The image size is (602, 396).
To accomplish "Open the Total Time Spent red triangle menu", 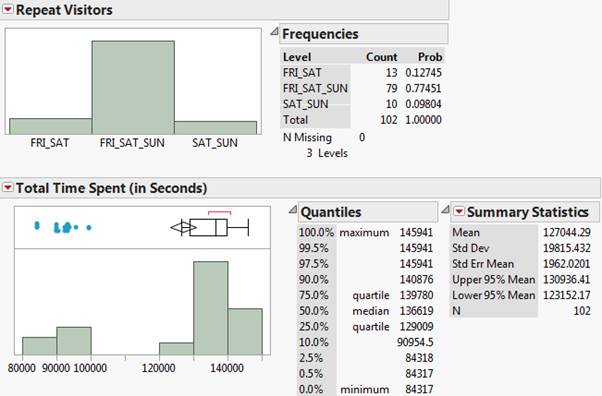I will pyautogui.click(x=7, y=187).
